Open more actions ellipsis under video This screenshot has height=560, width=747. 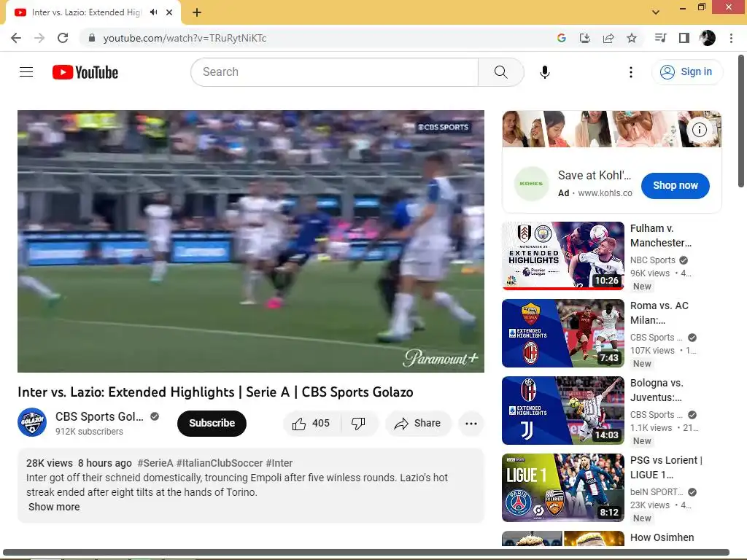(471, 424)
